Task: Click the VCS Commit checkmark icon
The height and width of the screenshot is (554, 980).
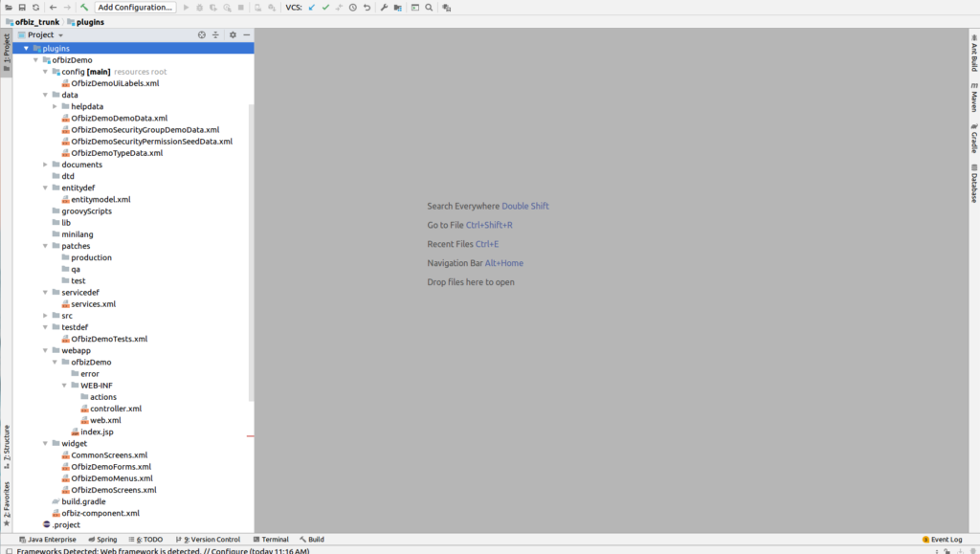Action: click(325, 8)
